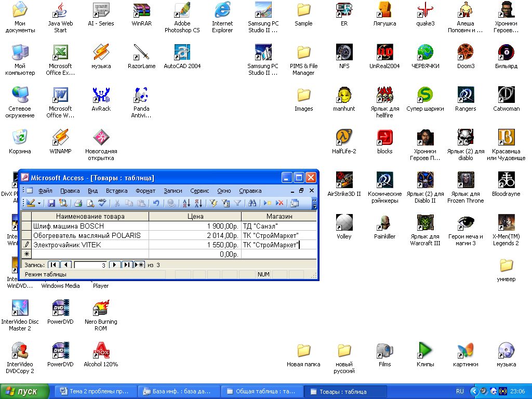Select the Электрочайник VITEK row selector
The height and width of the screenshot is (399, 532).
tap(26, 245)
